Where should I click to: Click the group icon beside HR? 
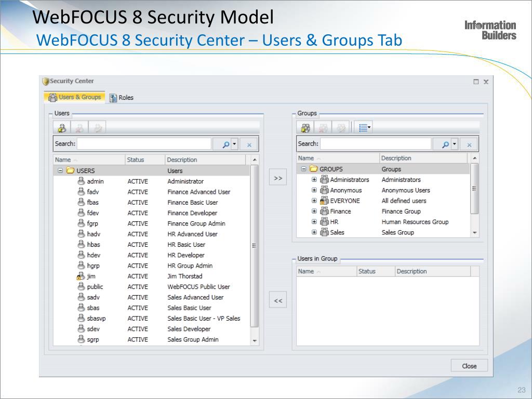[324, 221]
